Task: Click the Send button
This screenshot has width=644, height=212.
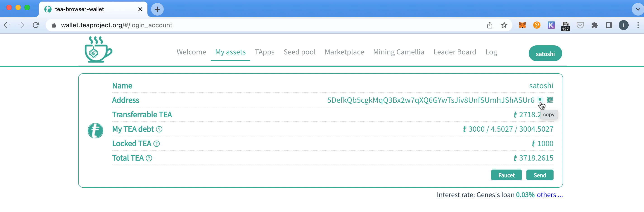Action: click(x=540, y=175)
